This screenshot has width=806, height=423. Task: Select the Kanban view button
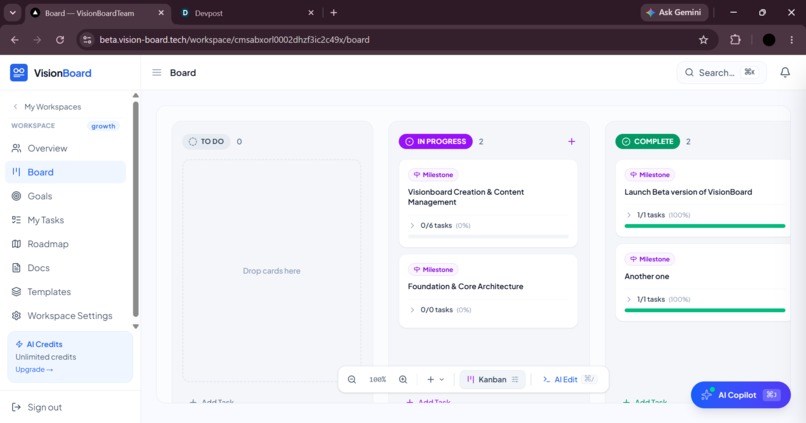pyautogui.click(x=492, y=379)
